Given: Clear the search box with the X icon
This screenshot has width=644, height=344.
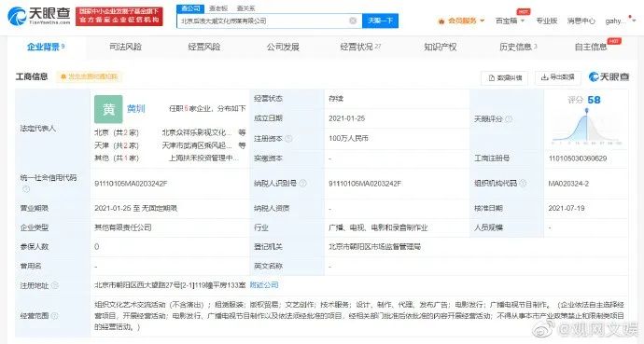Looking at the screenshot, I should pyautogui.click(x=353, y=21).
